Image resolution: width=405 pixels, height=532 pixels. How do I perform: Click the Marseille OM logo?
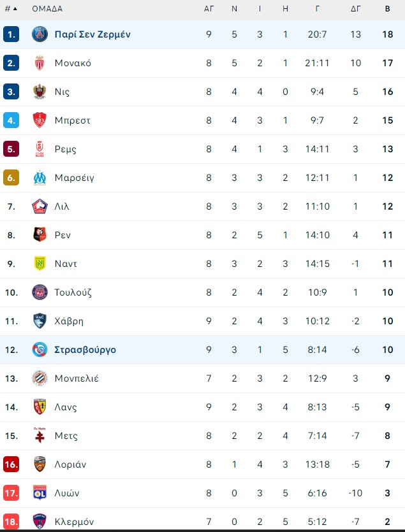point(40,178)
